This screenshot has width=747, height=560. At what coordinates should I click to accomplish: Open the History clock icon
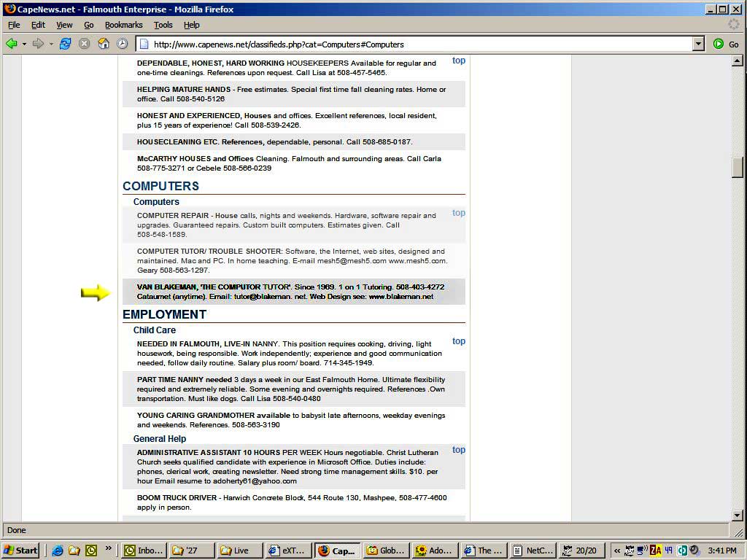122,44
